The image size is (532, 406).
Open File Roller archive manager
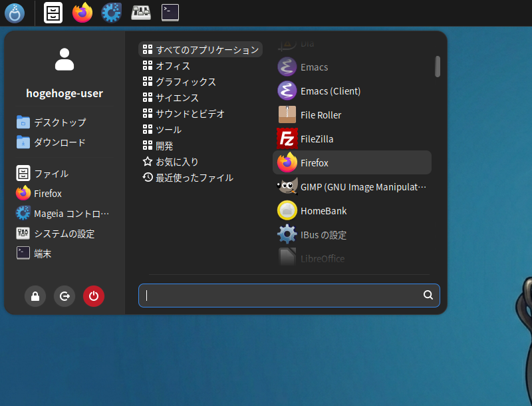tap(352, 114)
